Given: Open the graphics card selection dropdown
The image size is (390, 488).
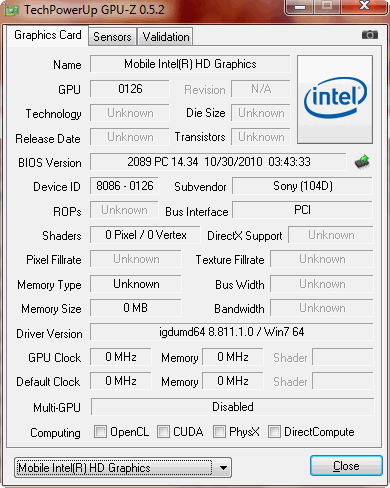Looking at the screenshot, I should 123,468.
